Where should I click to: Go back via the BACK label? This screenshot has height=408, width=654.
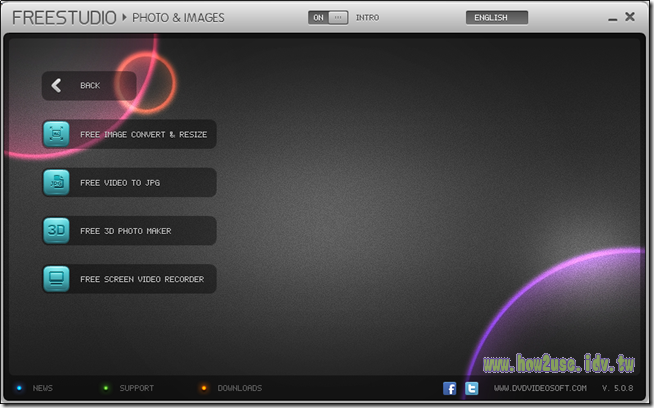[x=90, y=85]
